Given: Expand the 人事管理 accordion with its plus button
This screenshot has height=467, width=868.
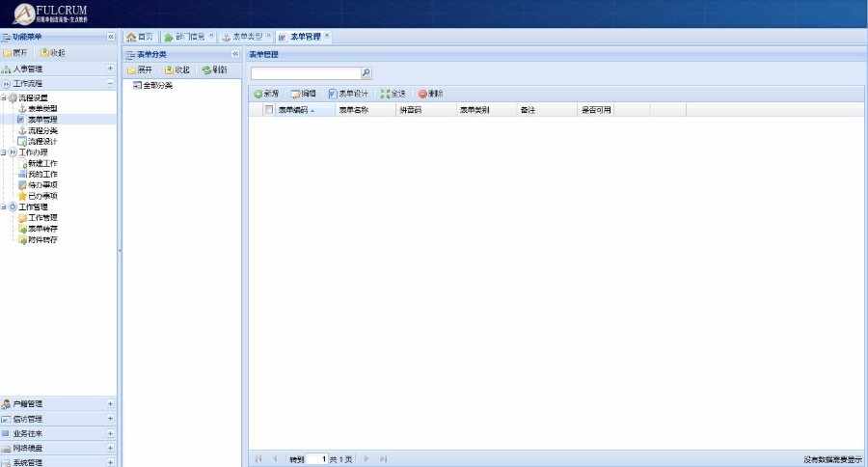Looking at the screenshot, I should pyautogui.click(x=110, y=69).
